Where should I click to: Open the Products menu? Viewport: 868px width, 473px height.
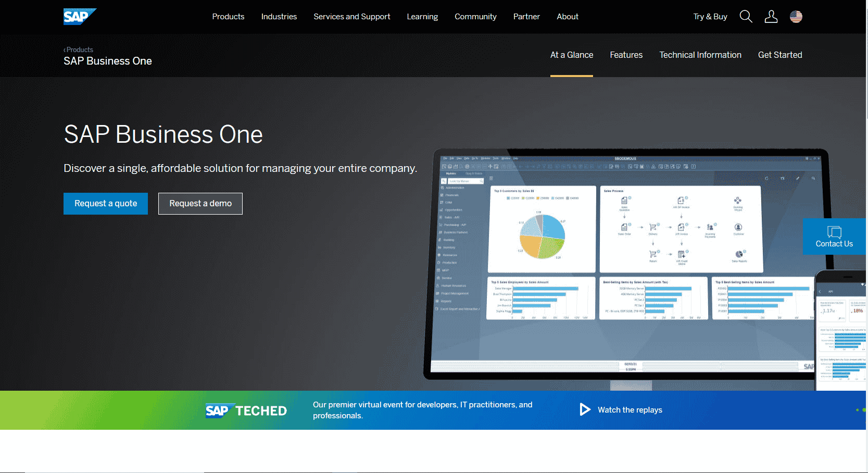228,17
